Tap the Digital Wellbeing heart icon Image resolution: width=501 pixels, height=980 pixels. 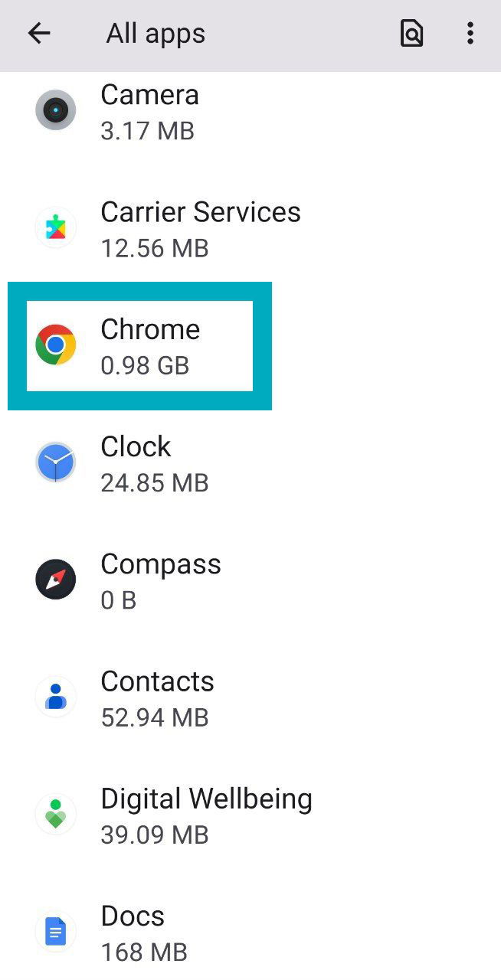click(x=55, y=814)
